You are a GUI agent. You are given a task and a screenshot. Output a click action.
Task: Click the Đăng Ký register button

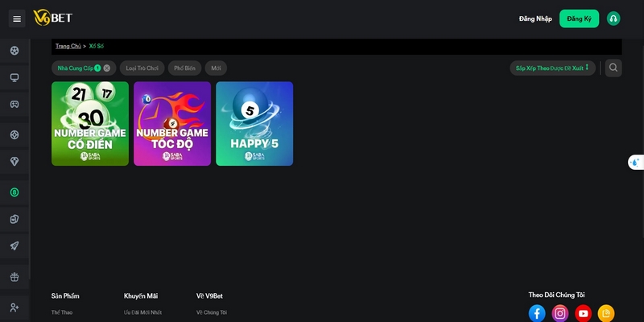pos(579,19)
